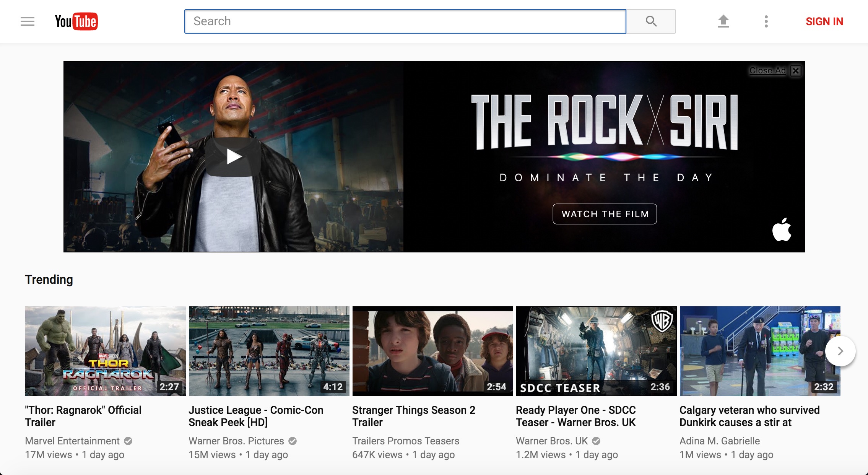Click the 15M views text
Viewport: 868px width, 475px height.
pyautogui.click(x=212, y=455)
